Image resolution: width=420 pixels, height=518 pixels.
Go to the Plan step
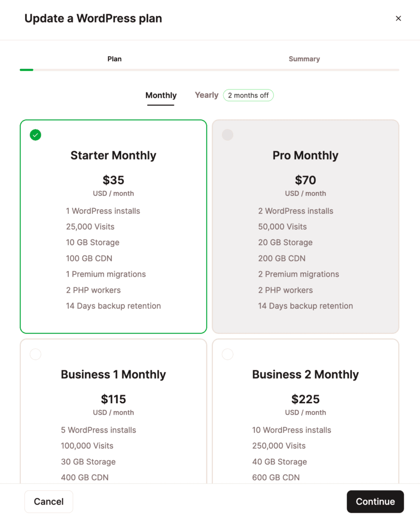coord(114,59)
